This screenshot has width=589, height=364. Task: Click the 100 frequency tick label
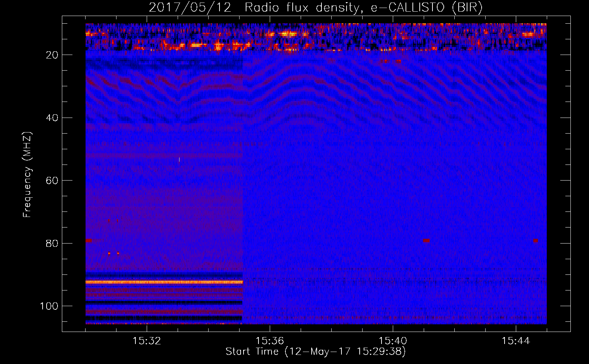click(x=49, y=306)
